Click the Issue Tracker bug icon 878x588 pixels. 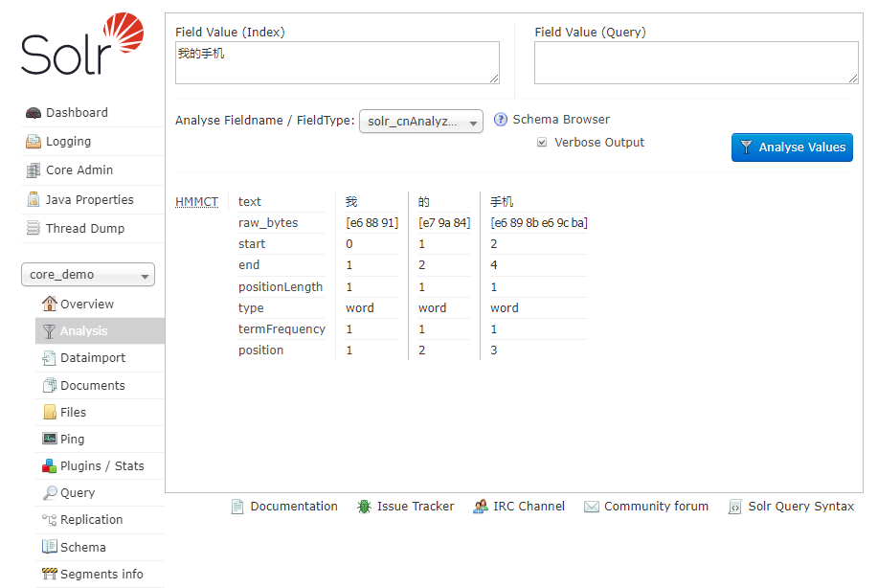(365, 507)
